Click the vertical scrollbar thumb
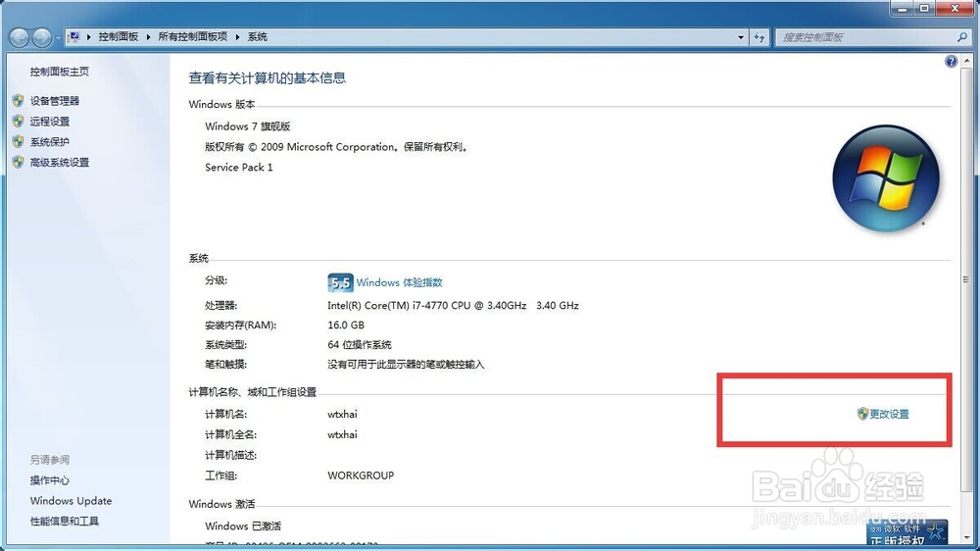 [x=966, y=279]
